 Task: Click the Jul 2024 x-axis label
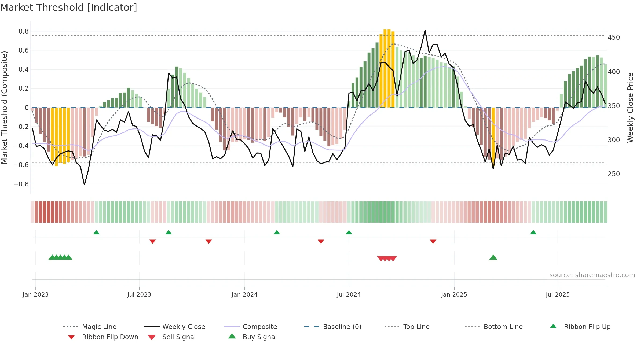(349, 294)
